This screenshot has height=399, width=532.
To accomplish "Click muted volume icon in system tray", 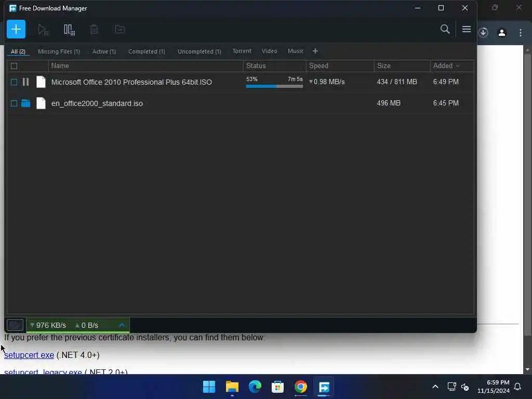I will [x=465, y=387].
